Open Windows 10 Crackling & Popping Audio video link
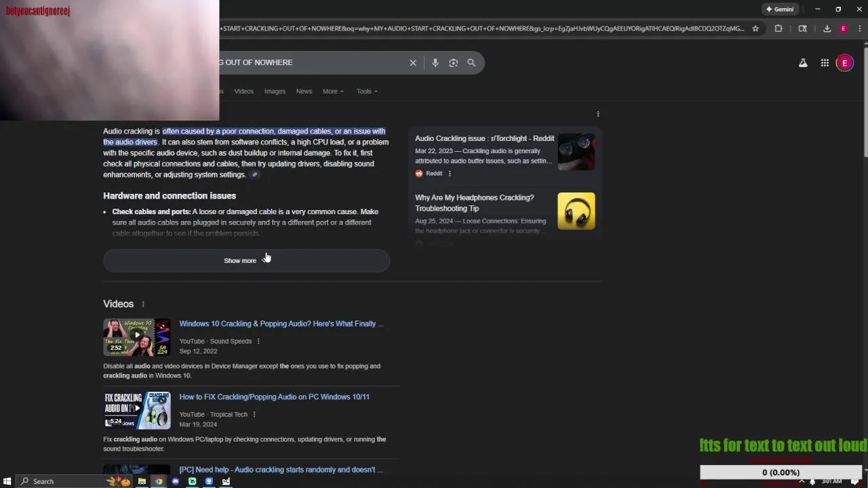Screen dimensions: 868x488 (281, 323)
